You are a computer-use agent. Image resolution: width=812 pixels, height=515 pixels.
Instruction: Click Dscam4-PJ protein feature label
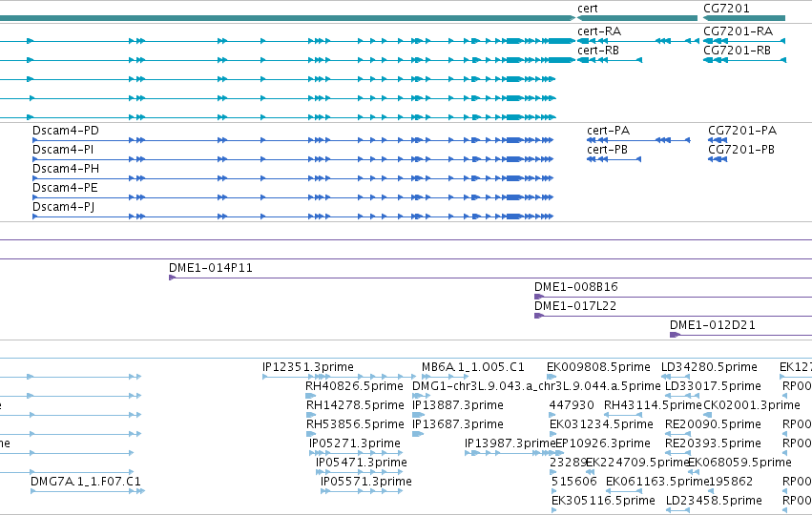point(63,207)
